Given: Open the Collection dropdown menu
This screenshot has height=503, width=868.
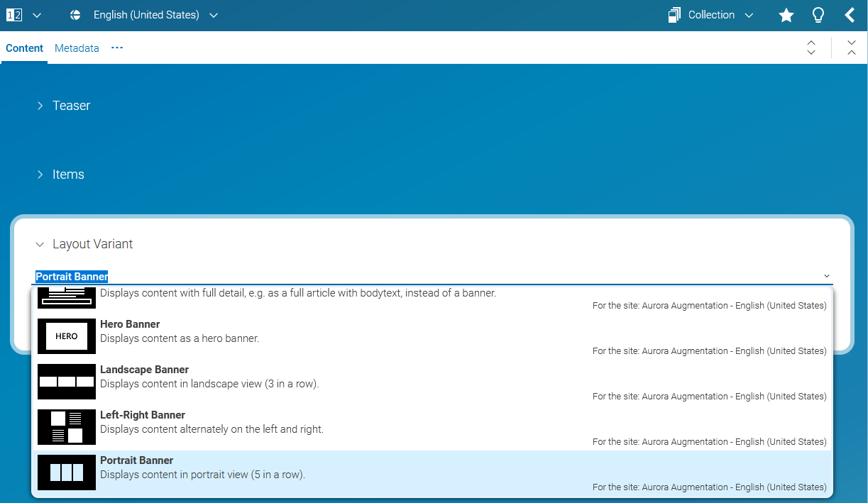Looking at the screenshot, I should pos(720,15).
